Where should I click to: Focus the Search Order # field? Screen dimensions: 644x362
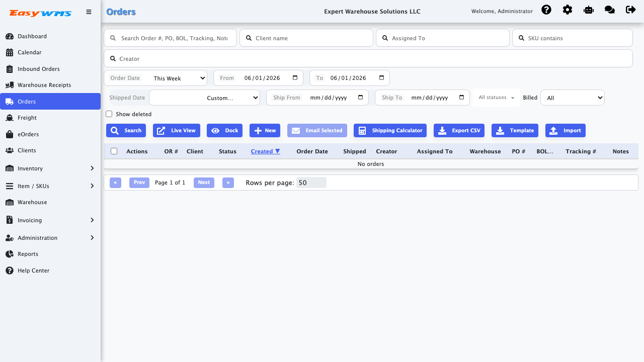[x=170, y=38]
